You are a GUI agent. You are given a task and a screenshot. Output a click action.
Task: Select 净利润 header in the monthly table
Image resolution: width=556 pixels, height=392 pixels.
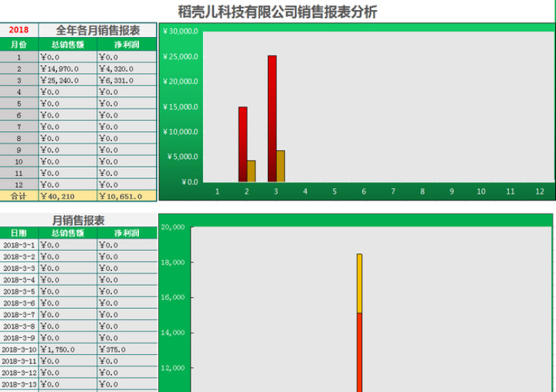127,233
